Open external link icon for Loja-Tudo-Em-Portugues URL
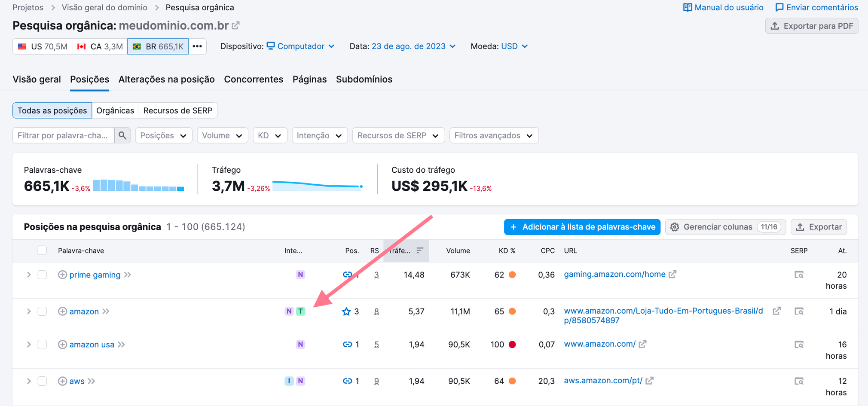Viewport: 868px width, 406px height. 776,311
